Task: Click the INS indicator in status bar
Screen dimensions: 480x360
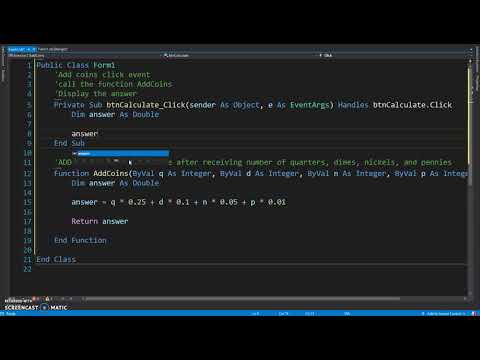Action: click(x=347, y=314)
